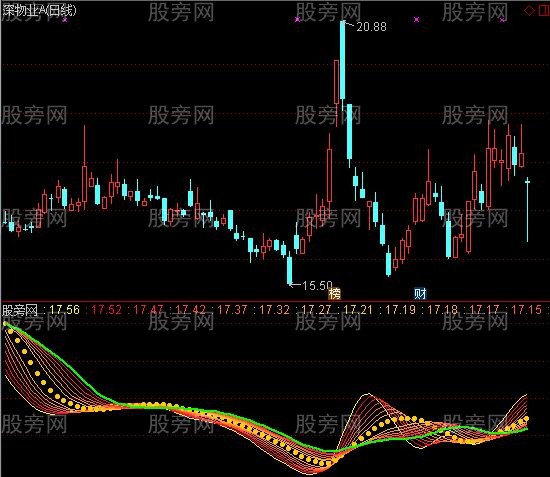Click the 15.50 low price label

click(317, 285)
